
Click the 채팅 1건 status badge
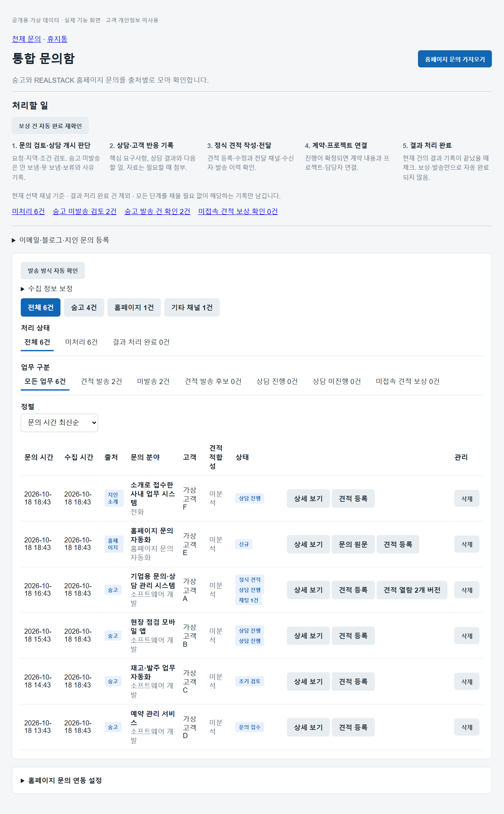click(248, 600)
